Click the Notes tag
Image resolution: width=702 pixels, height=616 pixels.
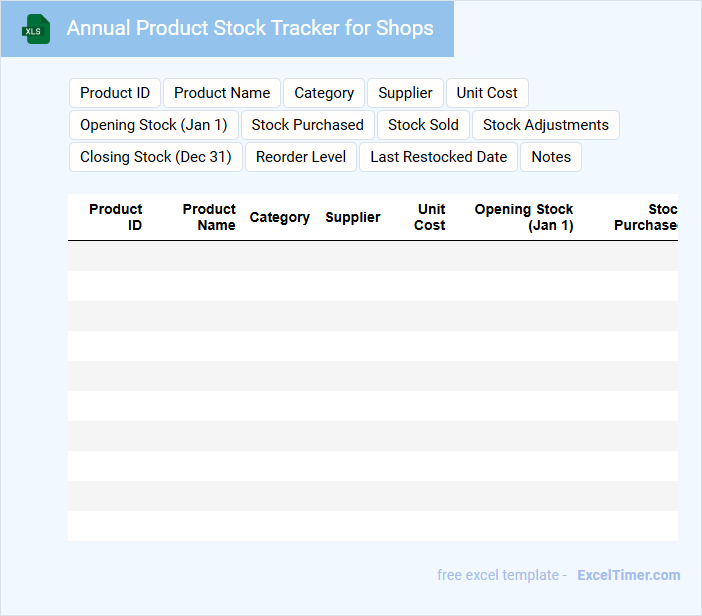tap(551, 157)
